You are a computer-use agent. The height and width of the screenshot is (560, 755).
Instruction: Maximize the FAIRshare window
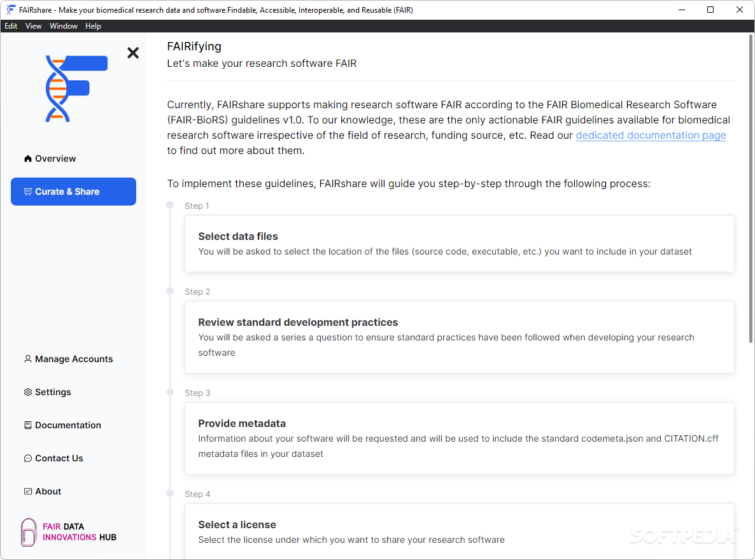coord(710,10)
